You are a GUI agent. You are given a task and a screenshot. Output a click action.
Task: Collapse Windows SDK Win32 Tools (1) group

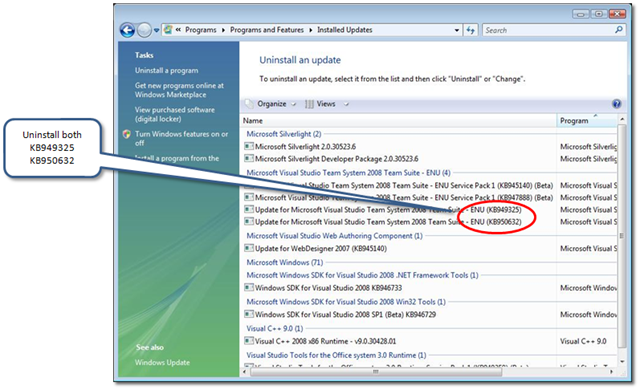[x=346, y=302]
